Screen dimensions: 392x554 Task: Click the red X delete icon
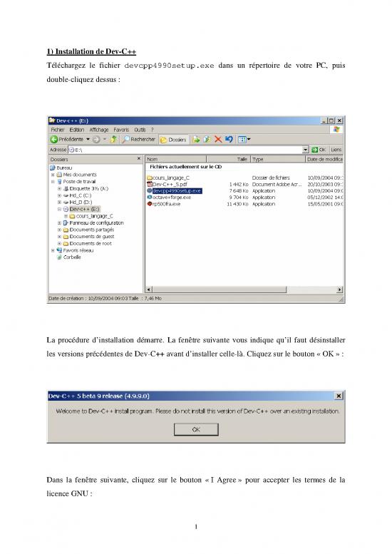pos(218,140)
